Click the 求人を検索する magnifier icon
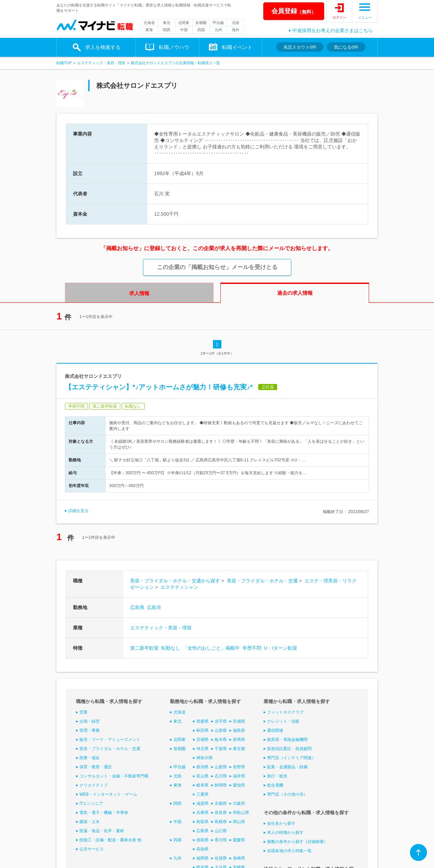The width and height of the screenshot is (434, 868). 77,47
